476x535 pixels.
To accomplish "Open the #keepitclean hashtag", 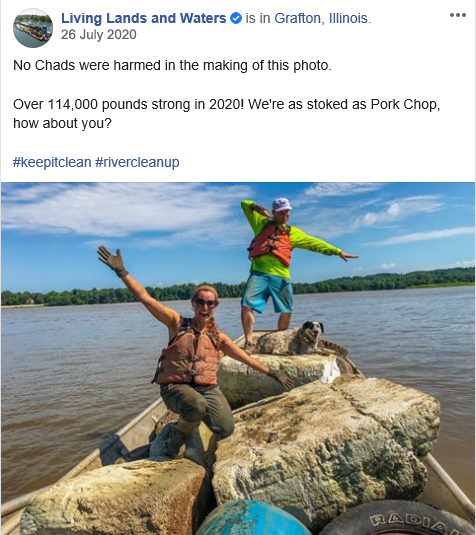I will [x=52, y=162].
